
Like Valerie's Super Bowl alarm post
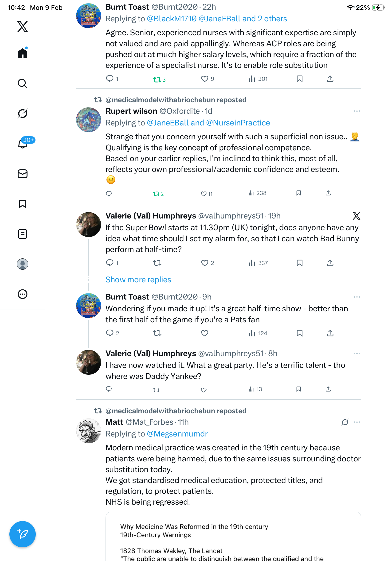(204, 263)
